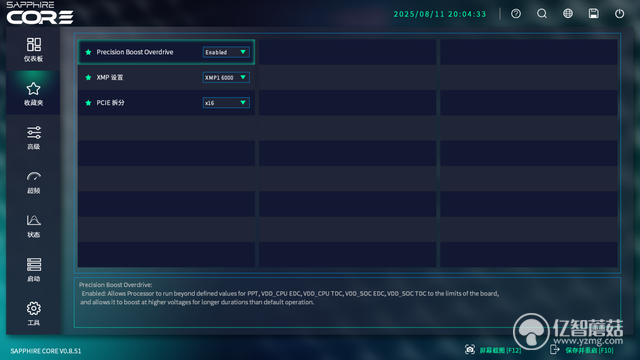Unfavorite Precision Boost Overdrive via its star

[x=88, y=52]
